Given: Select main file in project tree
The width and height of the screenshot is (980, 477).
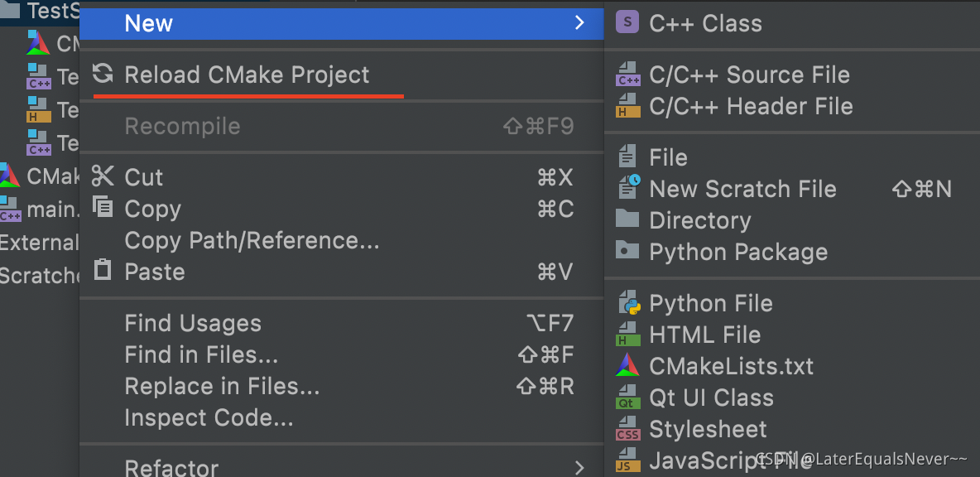Looking at the screenshot, I should click(40, 210).
